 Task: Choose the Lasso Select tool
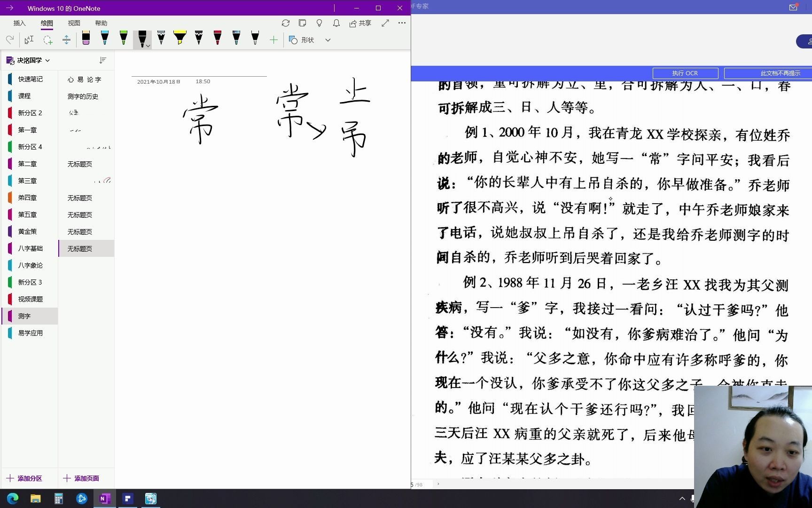tap(48, 40)
